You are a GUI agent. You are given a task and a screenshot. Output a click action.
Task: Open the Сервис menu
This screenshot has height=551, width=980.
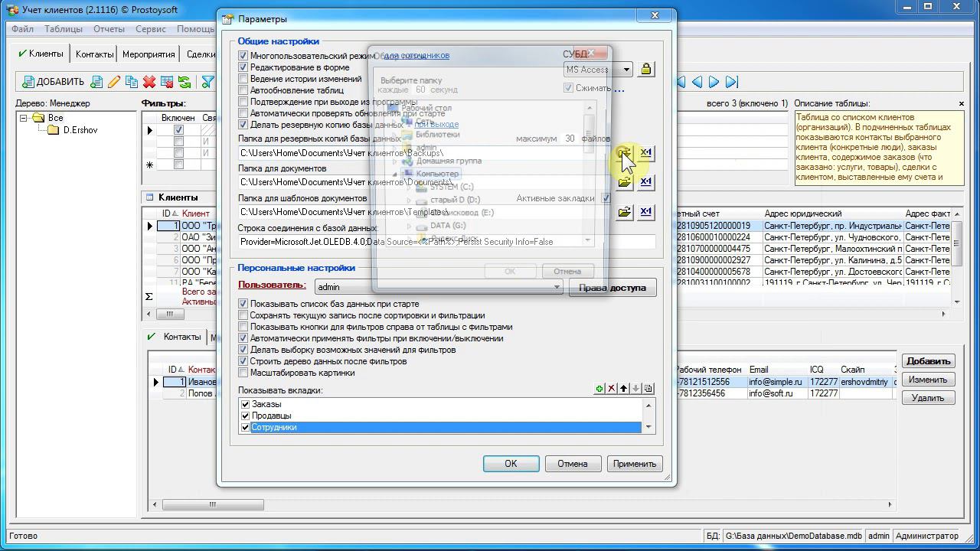coord(151,29)
